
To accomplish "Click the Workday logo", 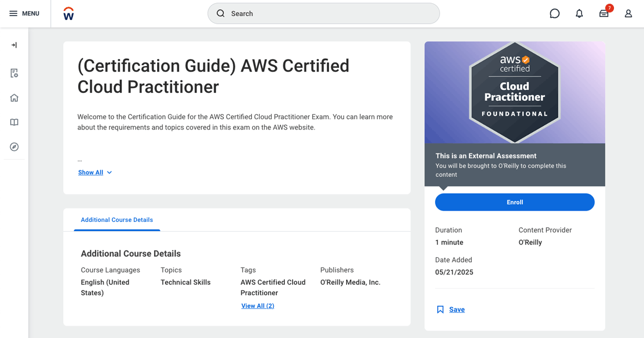I will (x=69, y=13).
